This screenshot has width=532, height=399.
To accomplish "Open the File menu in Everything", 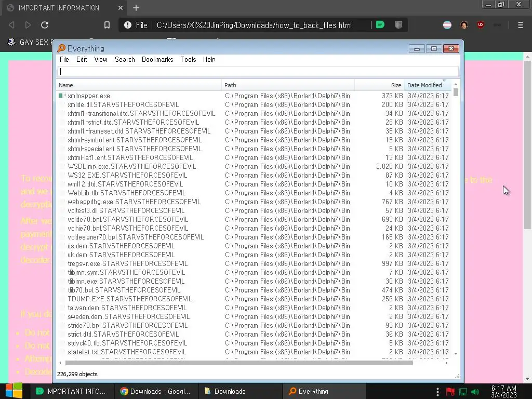I will click(64, 59).
